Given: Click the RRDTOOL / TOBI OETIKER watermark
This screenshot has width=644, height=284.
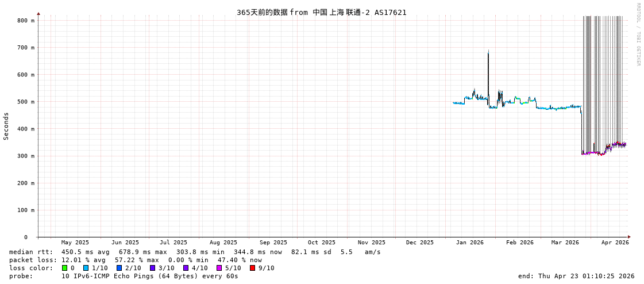Looking at the screenshot, I should click(x=638, y=34).
